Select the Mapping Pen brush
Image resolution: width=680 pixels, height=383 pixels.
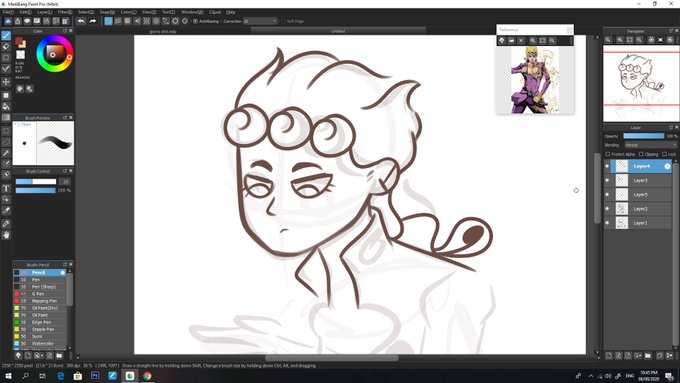(39, 301)
